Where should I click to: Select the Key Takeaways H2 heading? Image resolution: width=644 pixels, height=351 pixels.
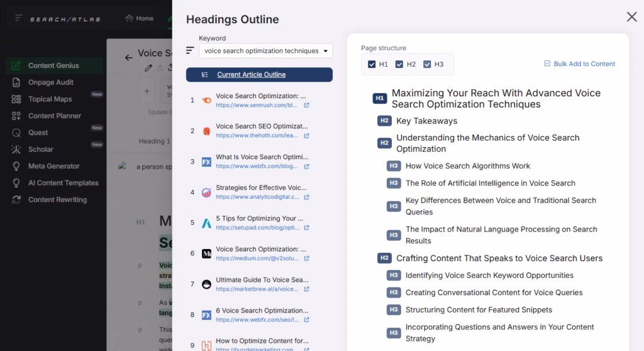pyautogui.click(x=426, y=121)
